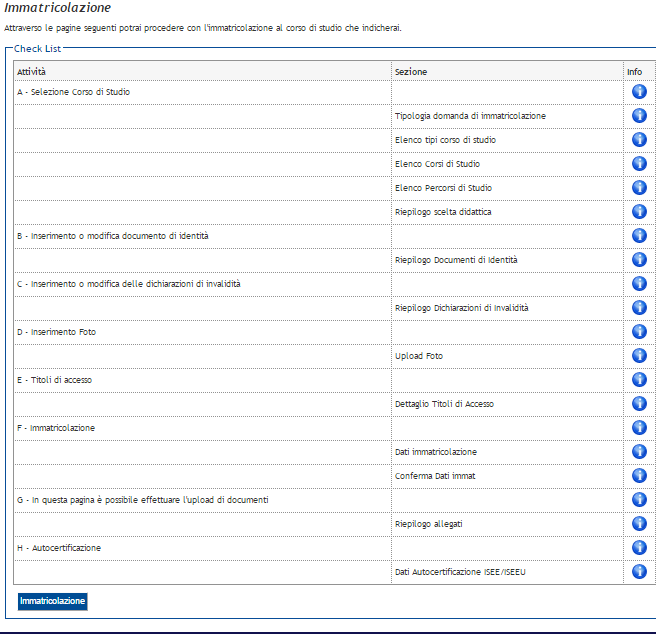656x634 pixels.
Task: Open info for Dati immatricolazione
Action: pos(639,451)
